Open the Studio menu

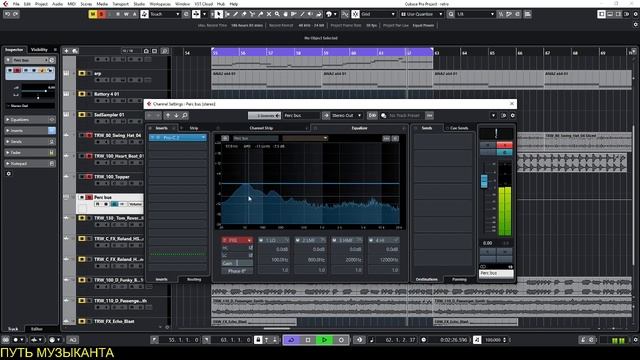(139, 4)
